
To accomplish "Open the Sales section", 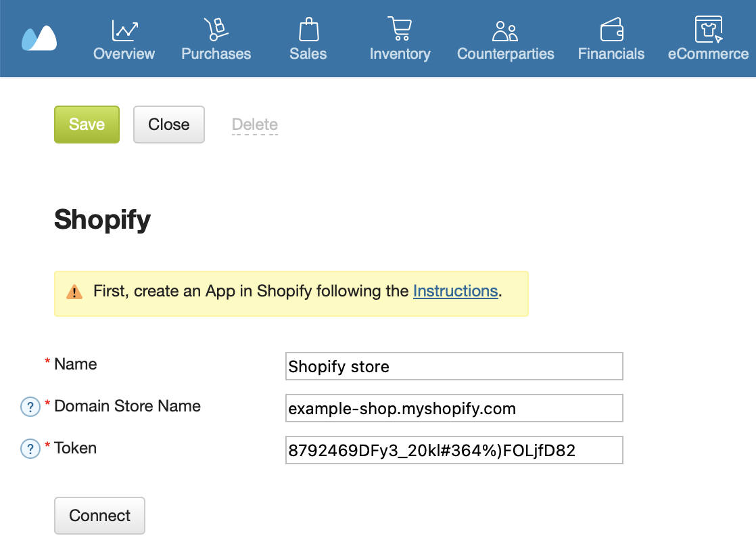I will (308, 41).
